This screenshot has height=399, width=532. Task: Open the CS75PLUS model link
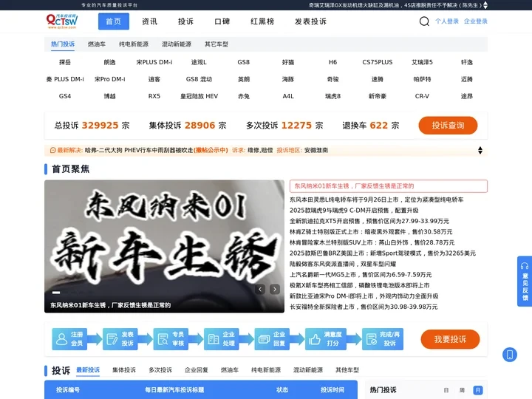click(x=378, y=62)
